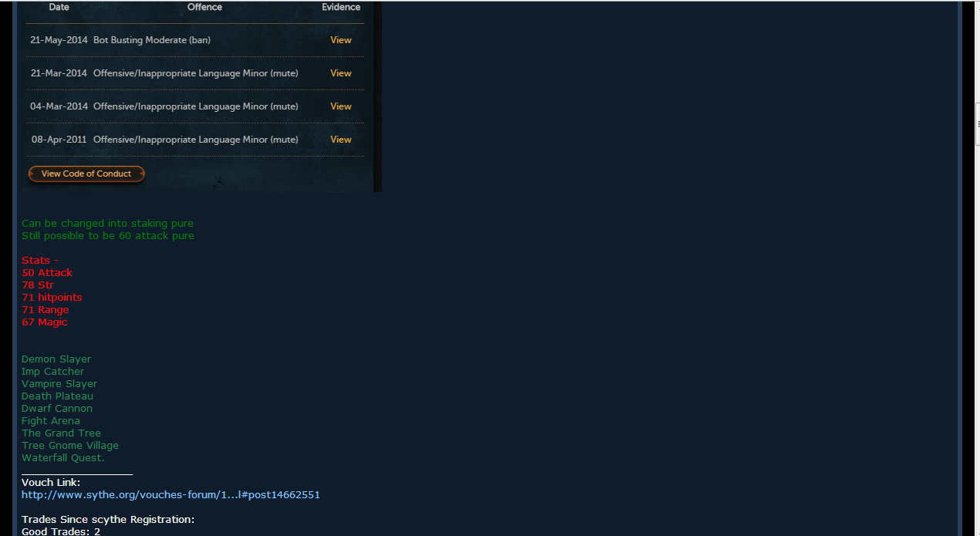
Task: Click the 'Waterfall Quest.' text line
Action: [x=63, y=458]
